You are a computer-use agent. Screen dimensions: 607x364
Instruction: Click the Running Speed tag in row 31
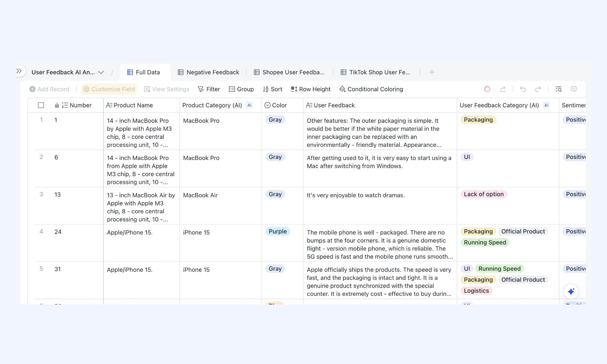500,269
